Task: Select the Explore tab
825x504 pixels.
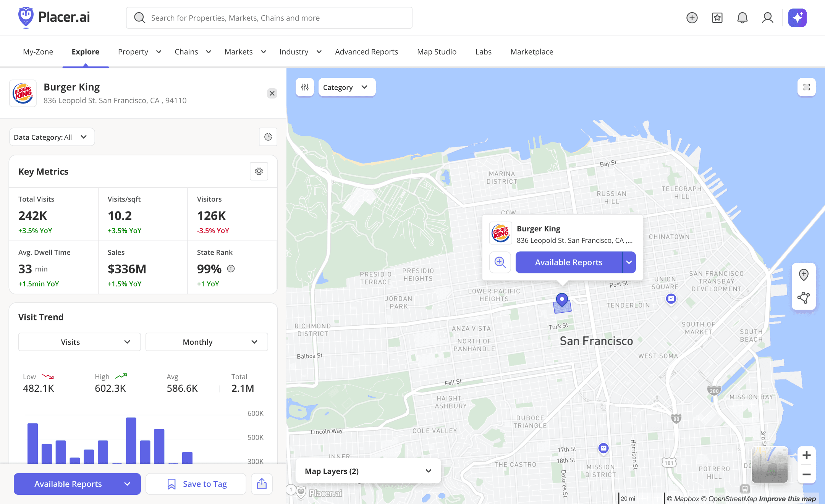Action: [86, 52]
